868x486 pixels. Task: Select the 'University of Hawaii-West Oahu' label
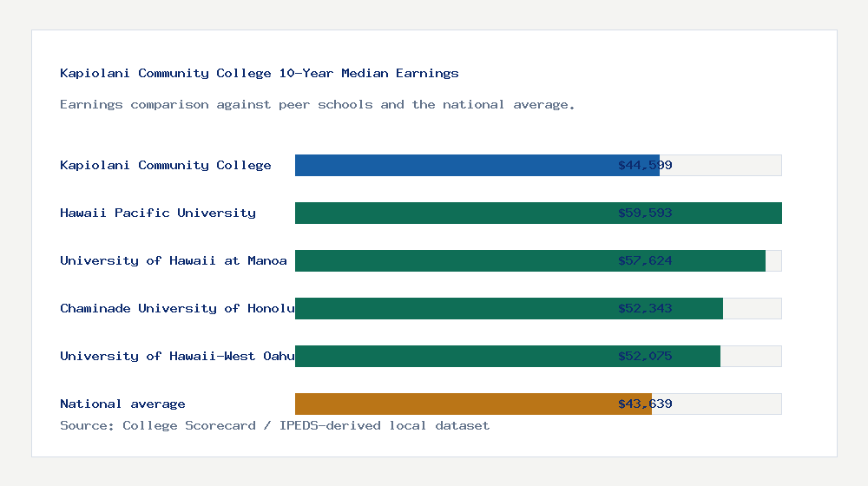[x=177, y=356]
